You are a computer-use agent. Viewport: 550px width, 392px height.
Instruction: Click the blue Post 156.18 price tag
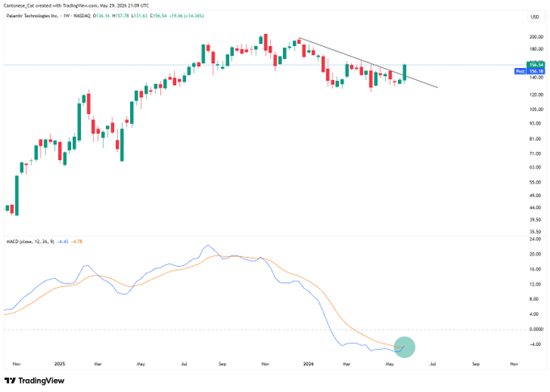click(530, 71)
